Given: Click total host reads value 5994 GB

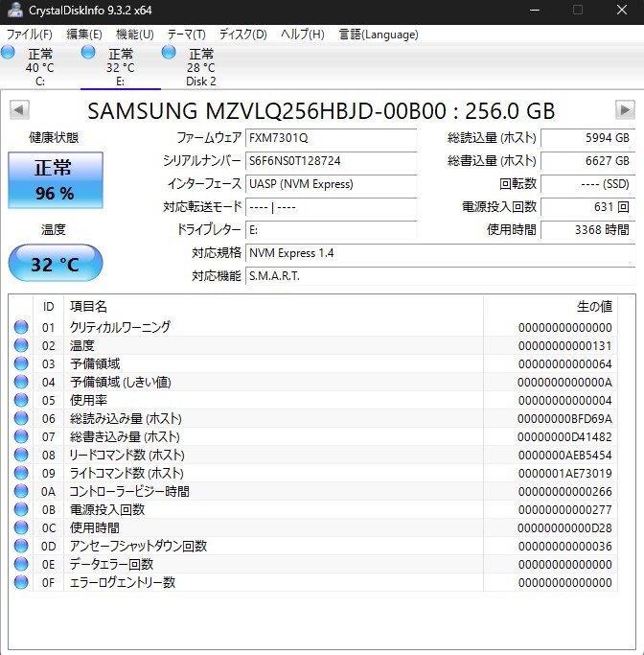Looking at the screenshot, I should pyautogui.click(x=588, y=138).
